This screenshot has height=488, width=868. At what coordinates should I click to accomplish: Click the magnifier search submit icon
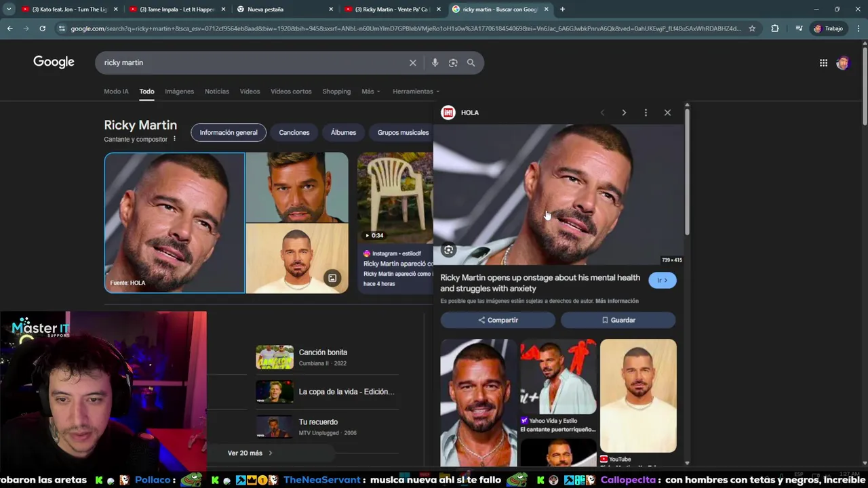click(471, 62)
